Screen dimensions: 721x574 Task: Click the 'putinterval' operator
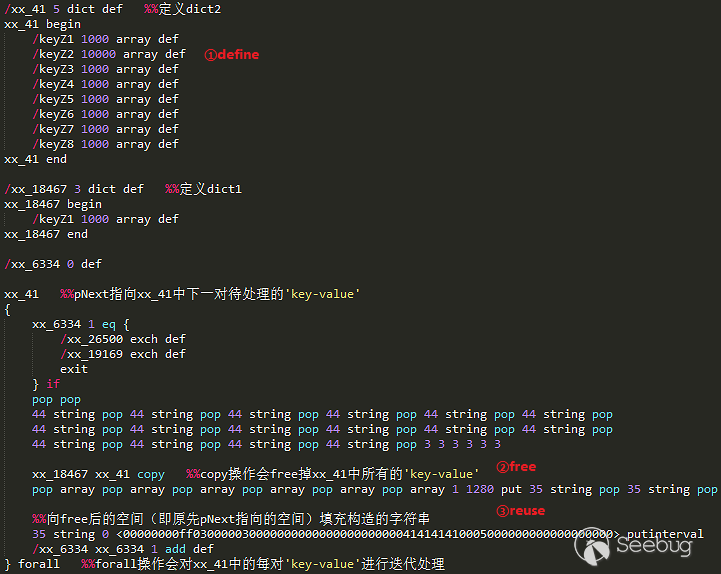(x=665, y=534)
